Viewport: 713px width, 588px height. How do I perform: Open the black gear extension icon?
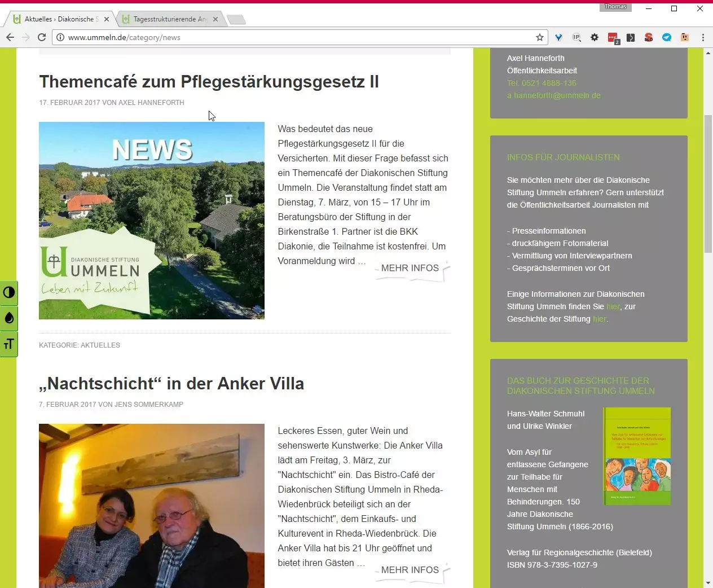click(x=595, y=37)
